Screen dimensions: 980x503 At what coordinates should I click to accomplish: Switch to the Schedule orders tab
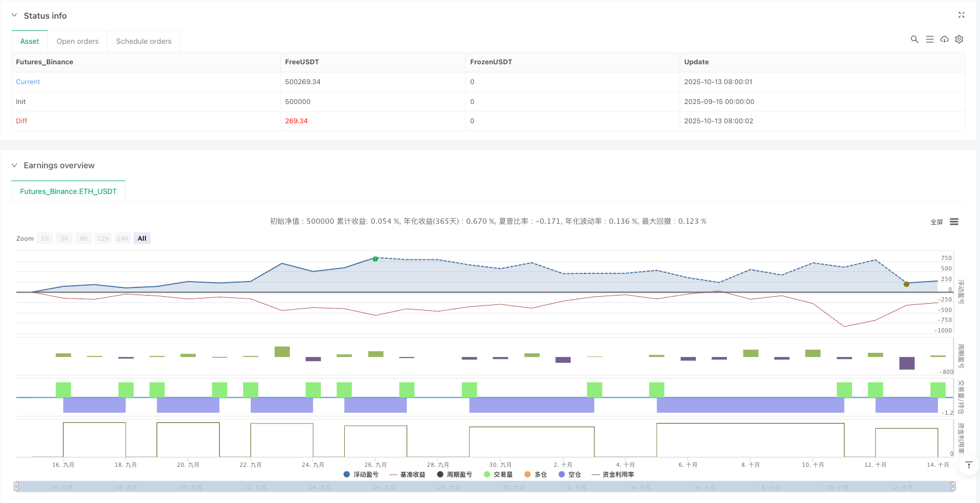point(144,41)
